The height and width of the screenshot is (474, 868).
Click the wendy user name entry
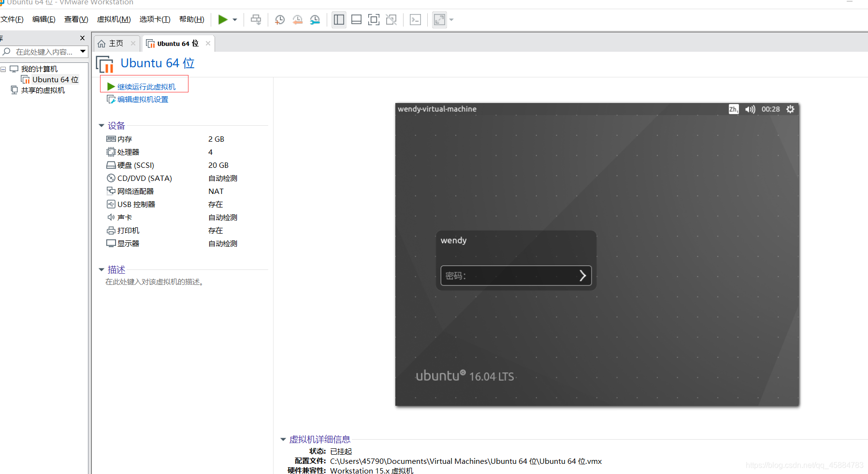click(x=454, y=240)
